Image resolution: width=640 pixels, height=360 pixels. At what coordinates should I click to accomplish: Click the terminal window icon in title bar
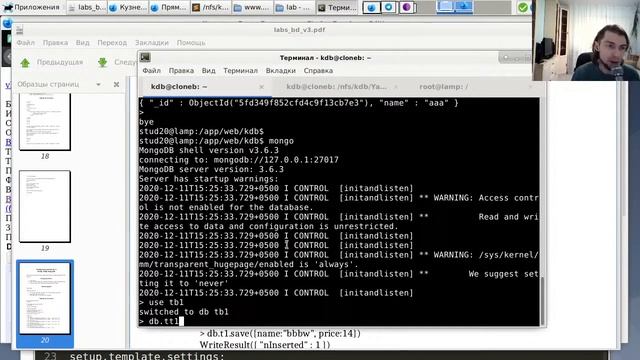pos(145,58)
